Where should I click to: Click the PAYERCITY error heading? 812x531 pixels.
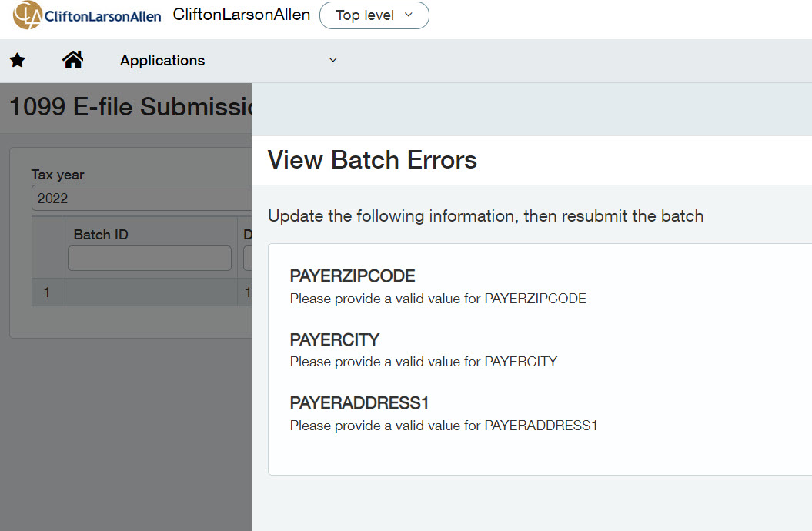click(x=335, y=340)
